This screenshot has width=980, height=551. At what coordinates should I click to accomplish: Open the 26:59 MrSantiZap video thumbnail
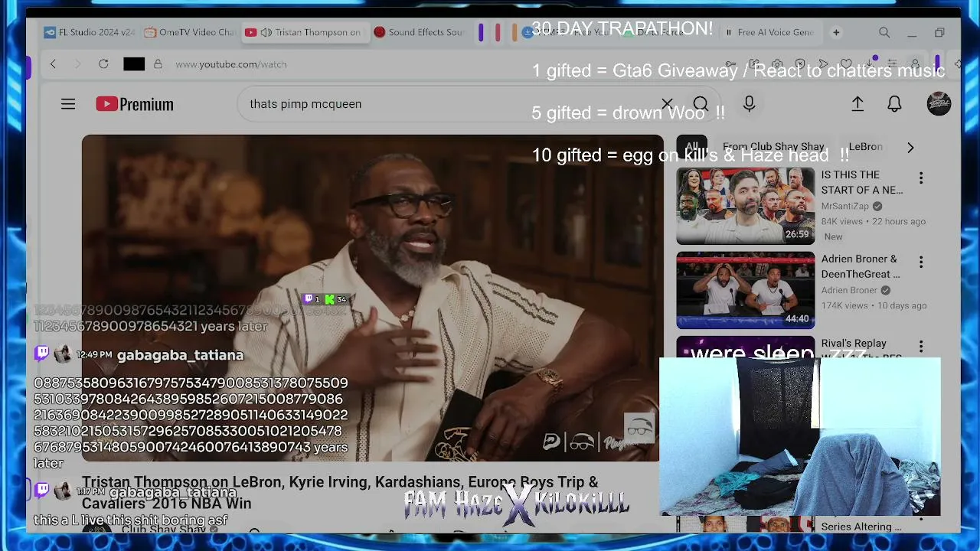(746, 206)
